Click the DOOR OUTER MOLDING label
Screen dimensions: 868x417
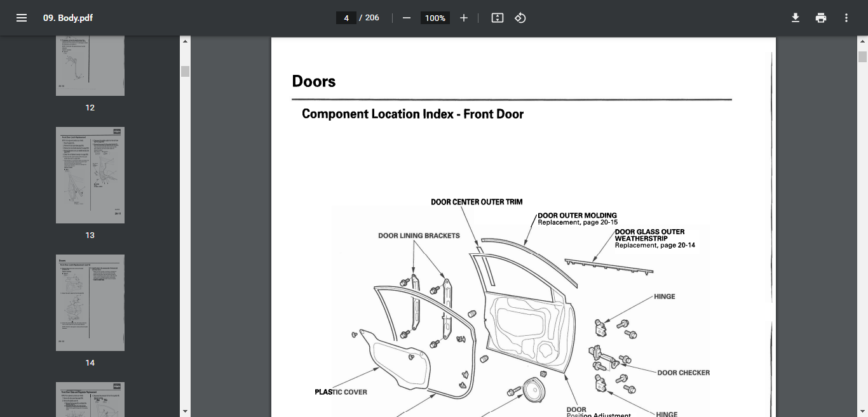[x=577, y=215]
